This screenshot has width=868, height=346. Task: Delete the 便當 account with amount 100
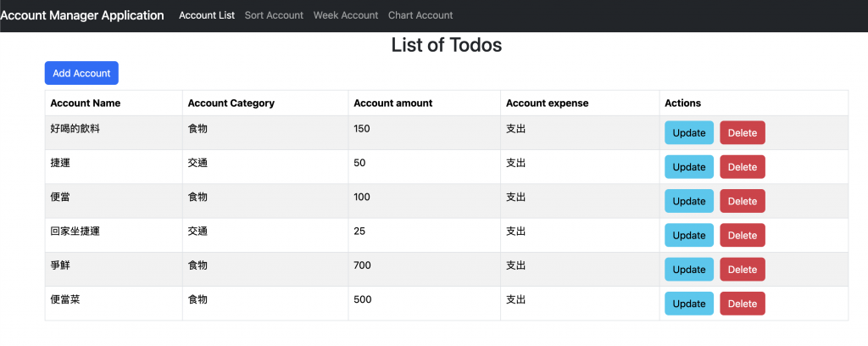click(742, 201)
